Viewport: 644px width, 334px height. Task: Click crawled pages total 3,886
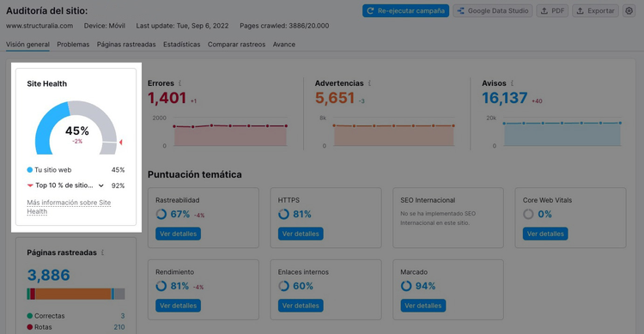[48, 275]
